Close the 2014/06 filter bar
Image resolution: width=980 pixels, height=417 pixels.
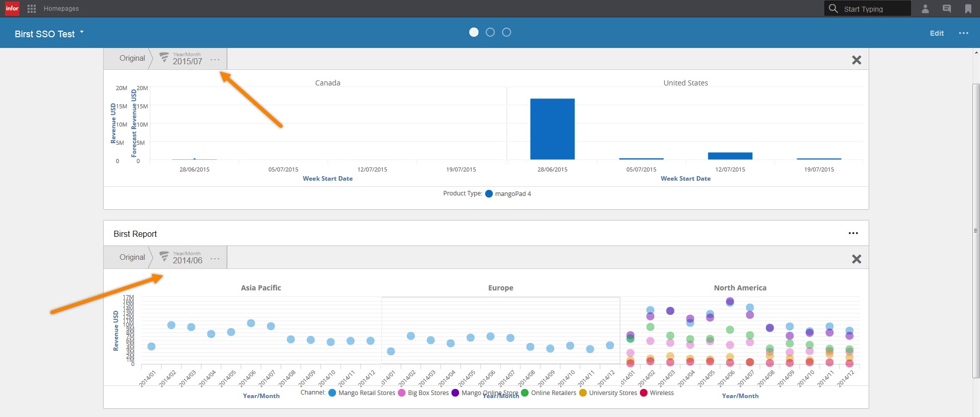pos(856,259)
